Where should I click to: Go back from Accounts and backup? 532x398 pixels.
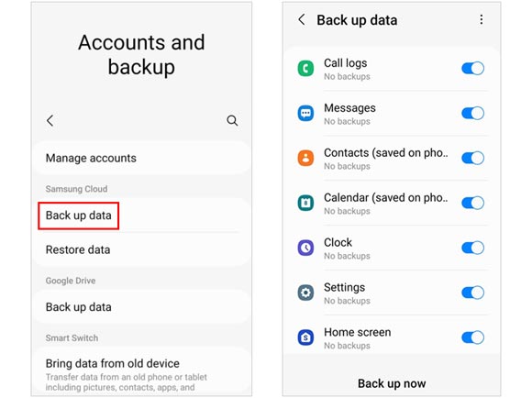50,120
